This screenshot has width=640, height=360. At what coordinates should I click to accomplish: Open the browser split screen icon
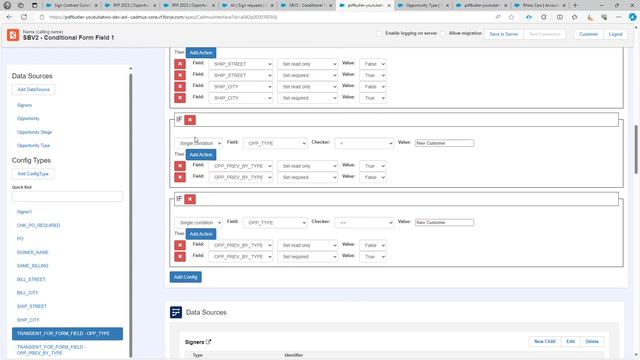560,17
